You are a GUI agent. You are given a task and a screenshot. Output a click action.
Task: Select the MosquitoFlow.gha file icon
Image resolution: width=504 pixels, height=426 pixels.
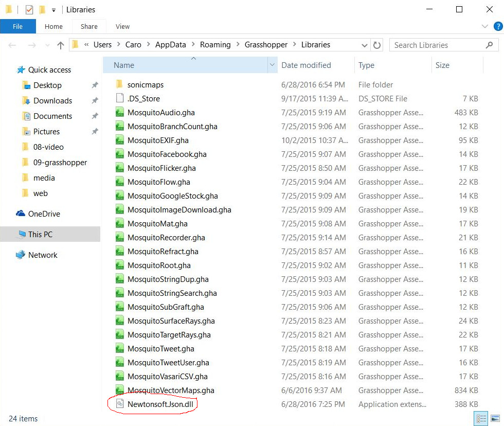(x=119, y=182)
